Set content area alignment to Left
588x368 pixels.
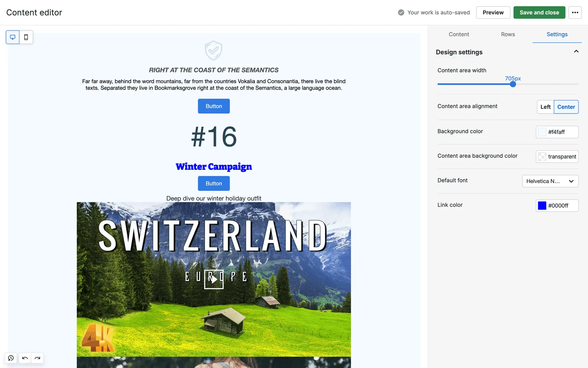(545, 107)
